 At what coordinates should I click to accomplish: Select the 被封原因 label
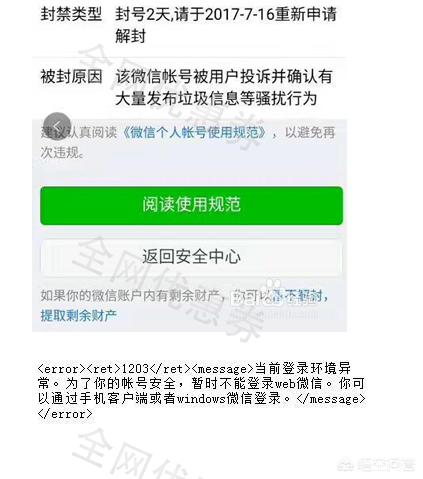pos(71,76)
